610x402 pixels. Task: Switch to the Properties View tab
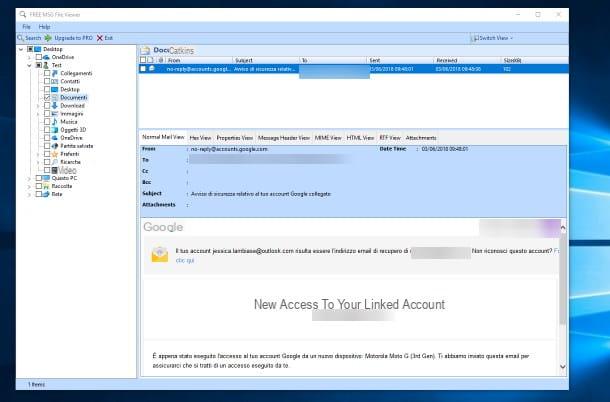(x=235, y=138)
